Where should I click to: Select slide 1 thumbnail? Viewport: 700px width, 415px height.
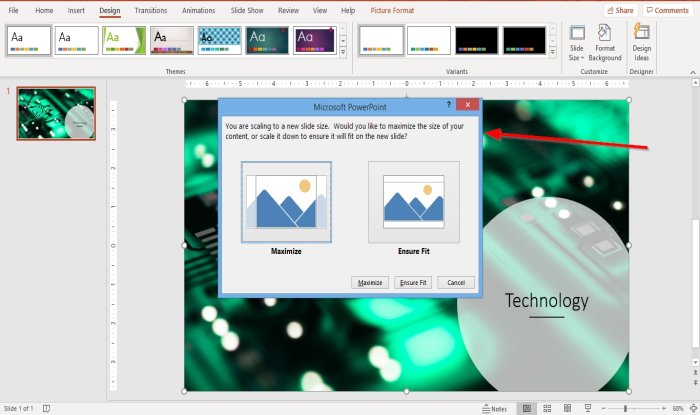click(56, 113)
